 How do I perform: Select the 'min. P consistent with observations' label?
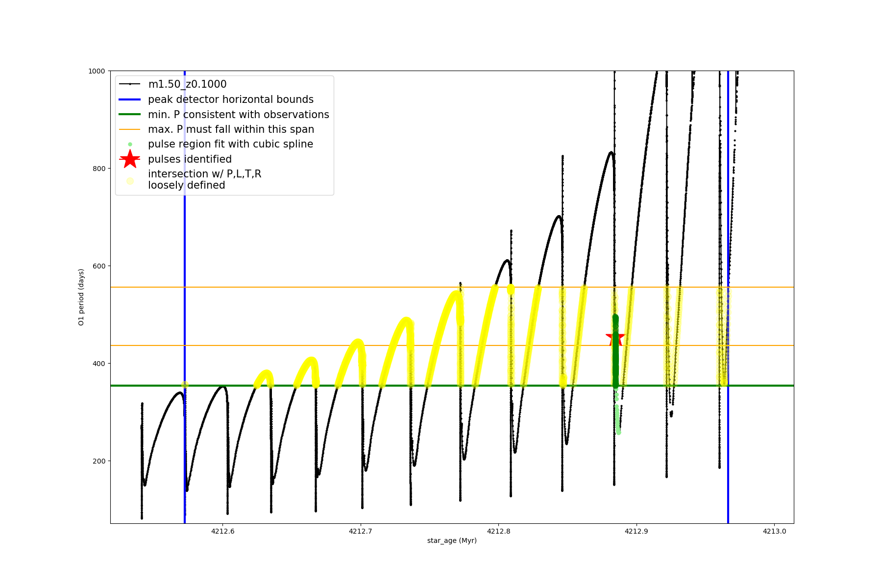point(239,115)
